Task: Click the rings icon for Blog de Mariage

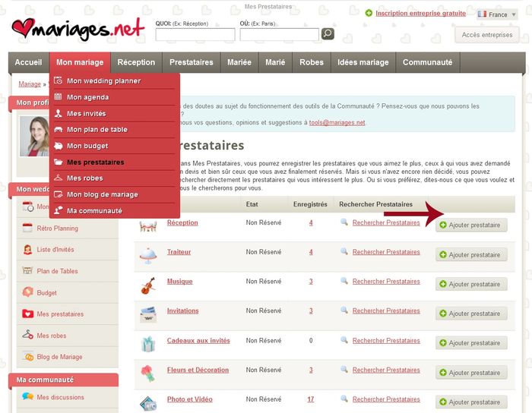Action: (29, 356)
